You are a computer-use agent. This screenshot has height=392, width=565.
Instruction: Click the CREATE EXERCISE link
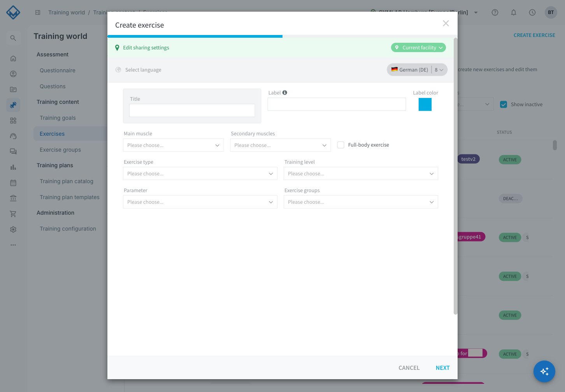pyautogui.click(x=534, y=35)
